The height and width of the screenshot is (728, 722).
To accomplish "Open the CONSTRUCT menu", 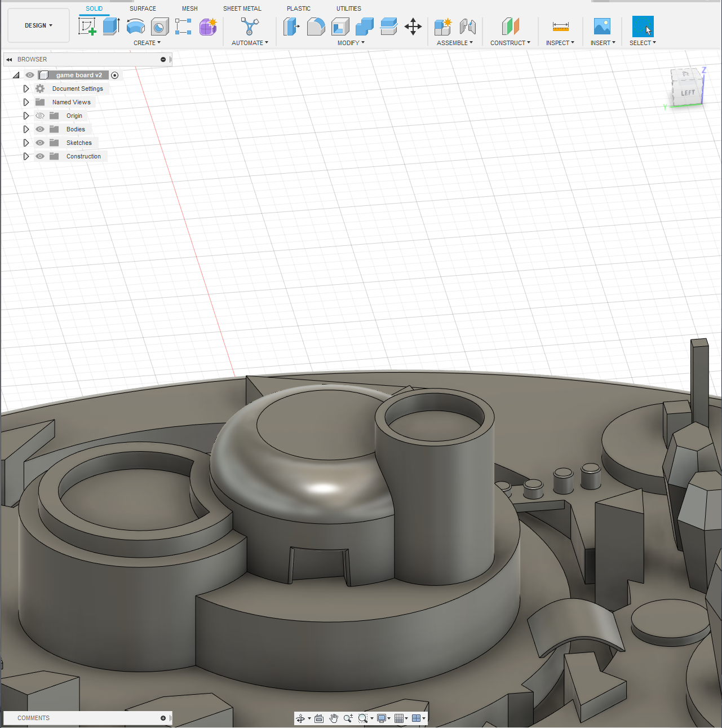I will point(510,43).
